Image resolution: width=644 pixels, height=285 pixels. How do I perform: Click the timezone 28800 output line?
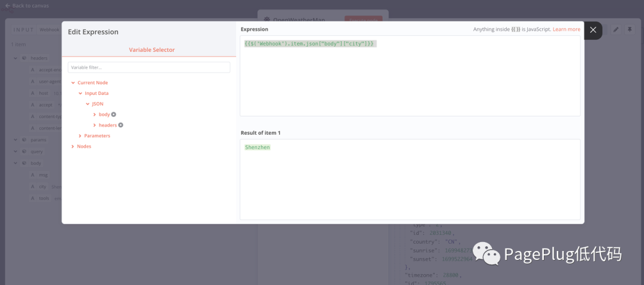pos(434,275)
